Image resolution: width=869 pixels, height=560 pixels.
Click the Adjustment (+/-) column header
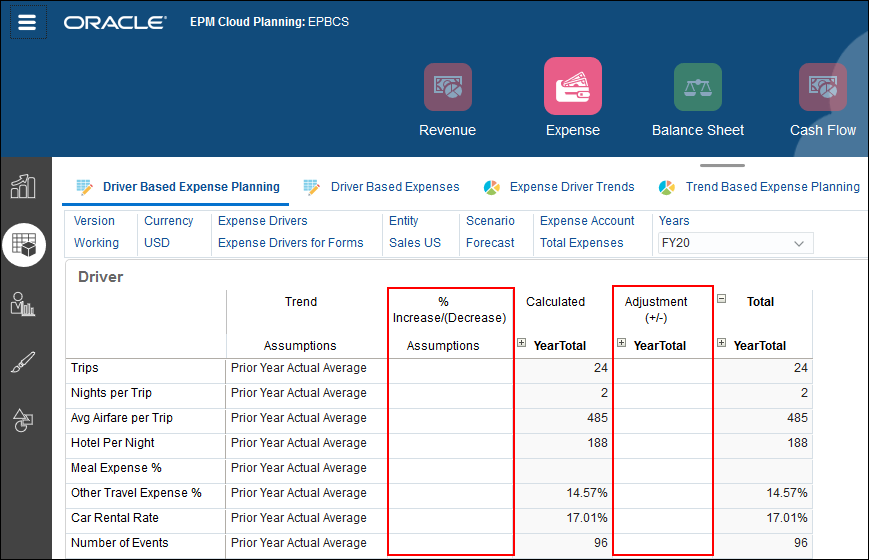[656, 309]
